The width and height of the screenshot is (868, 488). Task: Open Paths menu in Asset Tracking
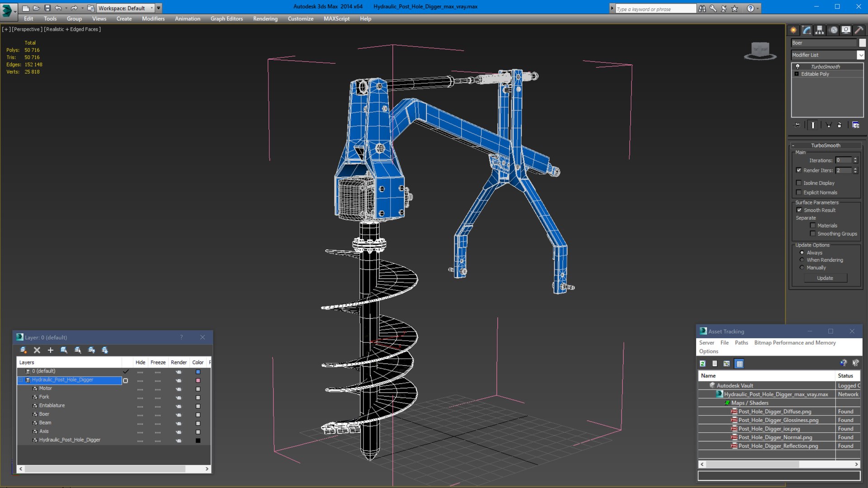[741, 343]
